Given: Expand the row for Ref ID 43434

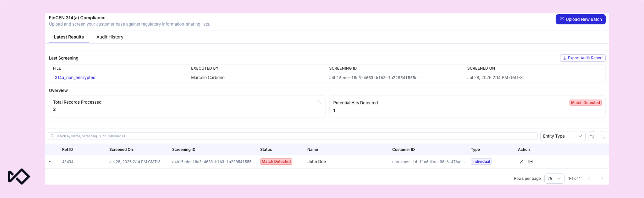Looking at the screenshot, I should 50,161.
